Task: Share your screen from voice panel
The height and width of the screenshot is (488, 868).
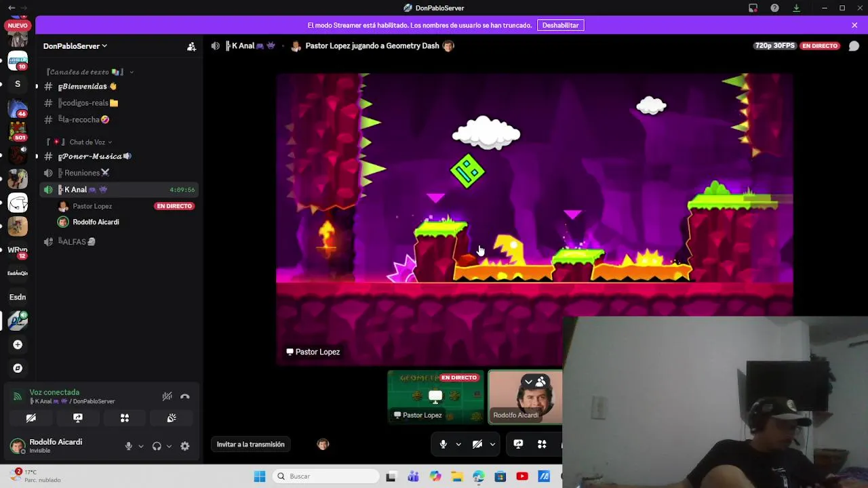Action: [78, 418]
